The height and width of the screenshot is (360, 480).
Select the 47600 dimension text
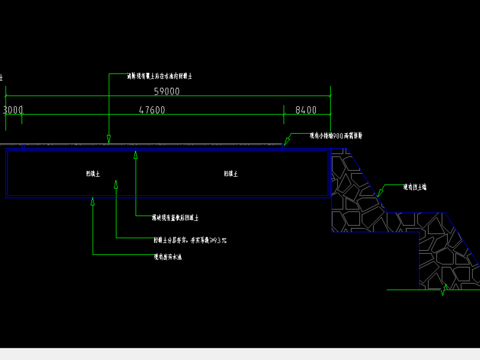click(x=152, y=110)
